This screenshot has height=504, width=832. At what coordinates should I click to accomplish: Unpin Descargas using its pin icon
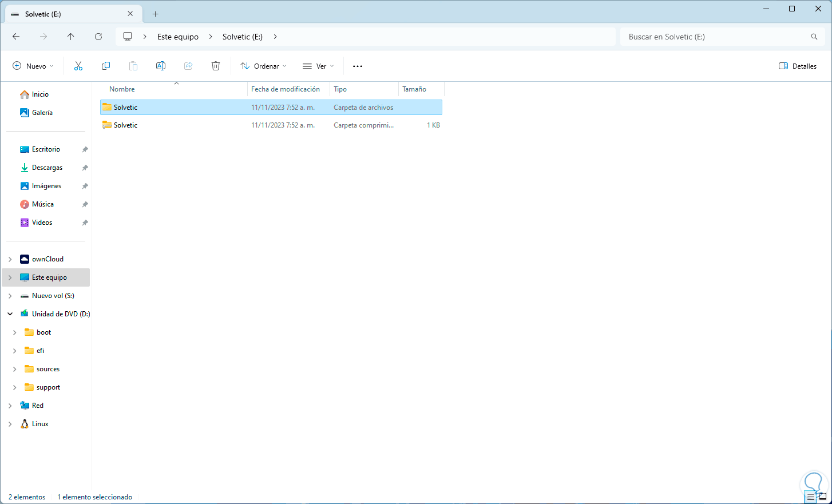pos(85,168)
